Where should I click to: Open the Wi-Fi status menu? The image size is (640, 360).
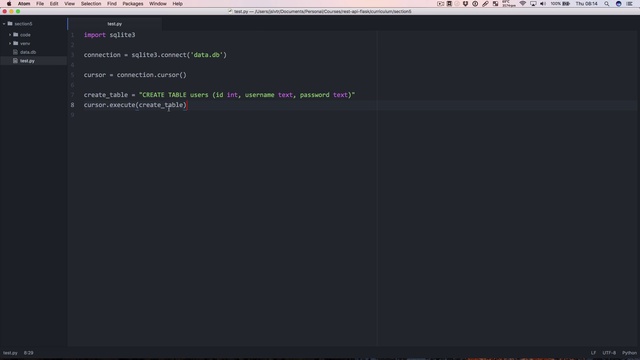coord(522,4)
